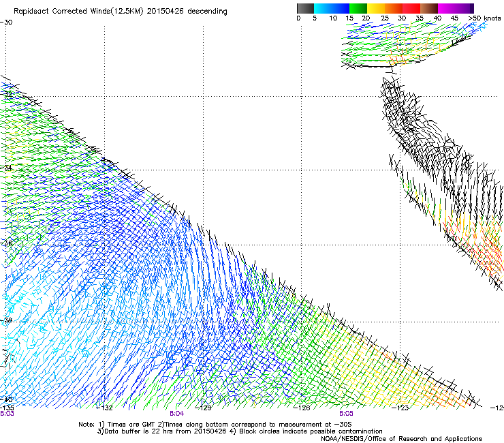Image resolution: width=504 pixels, height=443 pixels.
Task: Click the dark purple 45-50 knots swatch
Action: [x=464, y=8]
